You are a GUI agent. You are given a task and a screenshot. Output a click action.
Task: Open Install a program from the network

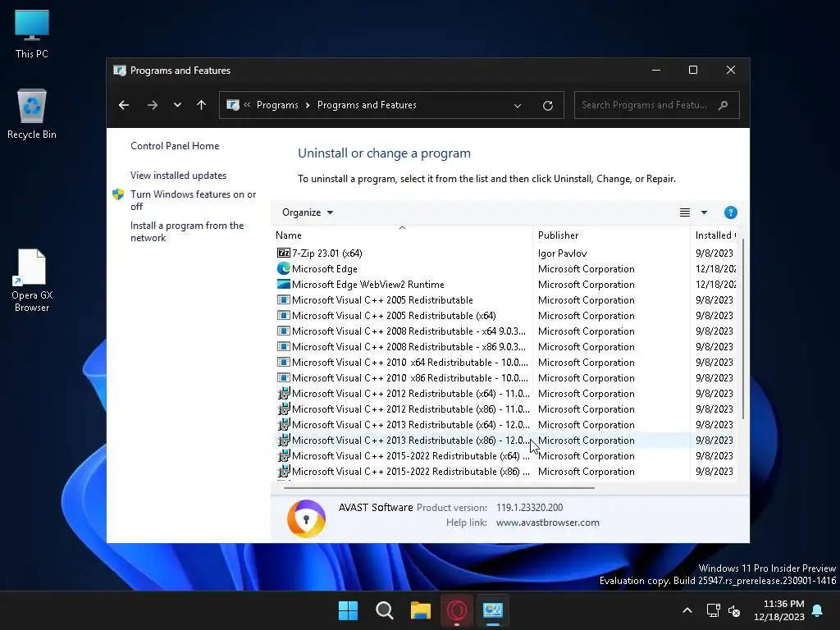point(187,231)
